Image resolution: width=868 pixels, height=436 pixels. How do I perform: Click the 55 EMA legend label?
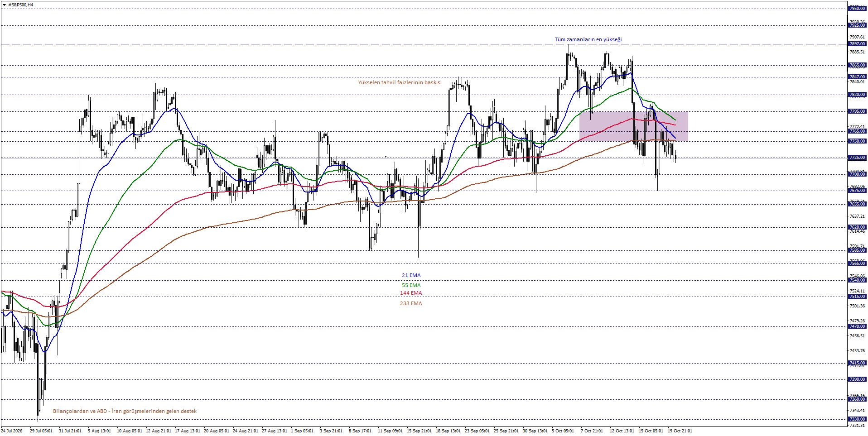(411, 285)
